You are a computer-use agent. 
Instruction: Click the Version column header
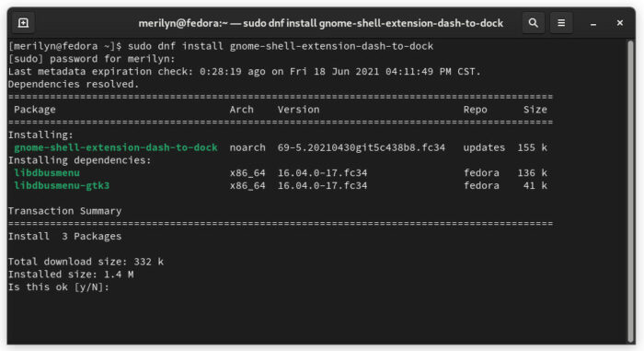298,110
